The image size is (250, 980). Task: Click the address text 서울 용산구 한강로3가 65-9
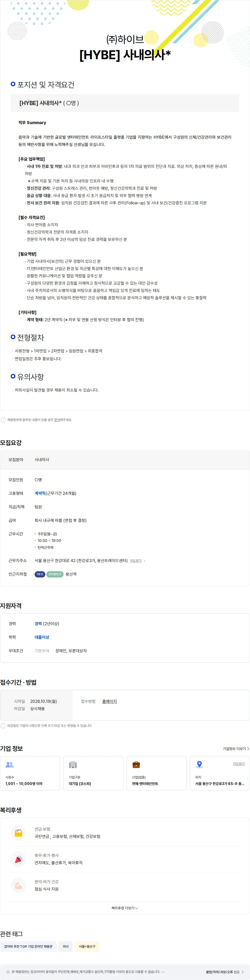tap(220, 784)
